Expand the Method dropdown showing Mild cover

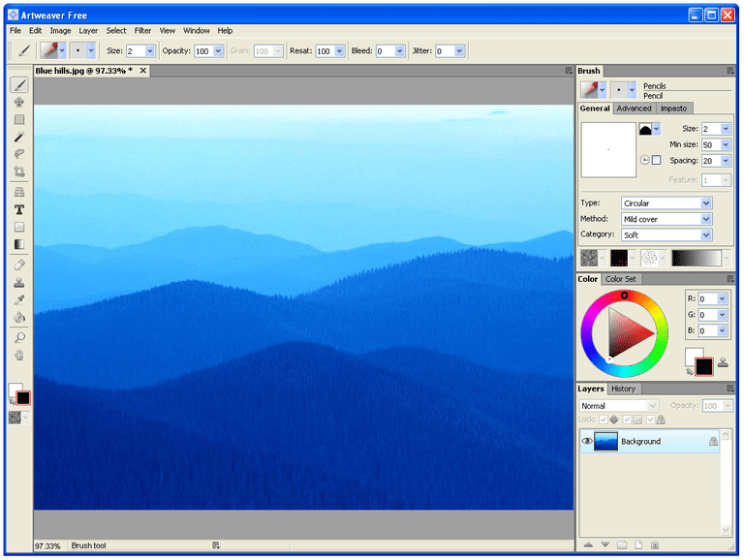click(666, 219)
